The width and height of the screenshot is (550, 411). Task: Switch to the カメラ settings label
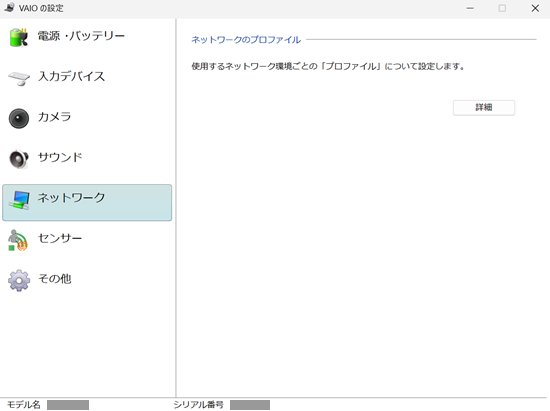54,116
